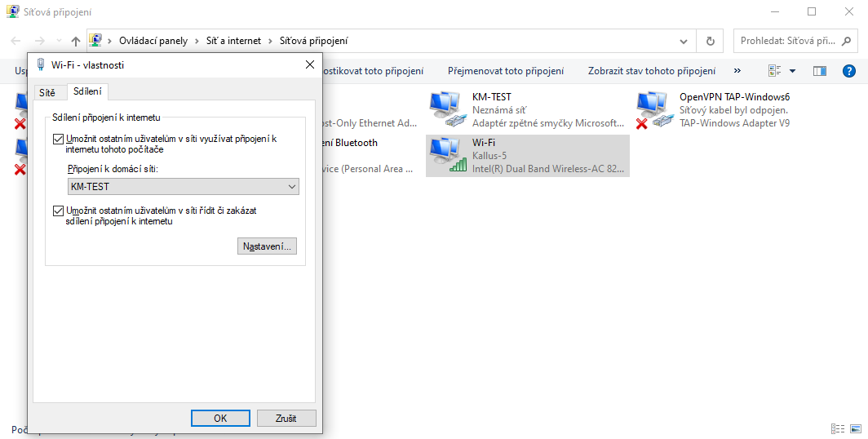The height and width of the screenshot is (439, 868).
Task: Open the view options dropdown arrow
Action: click(792, 71)
